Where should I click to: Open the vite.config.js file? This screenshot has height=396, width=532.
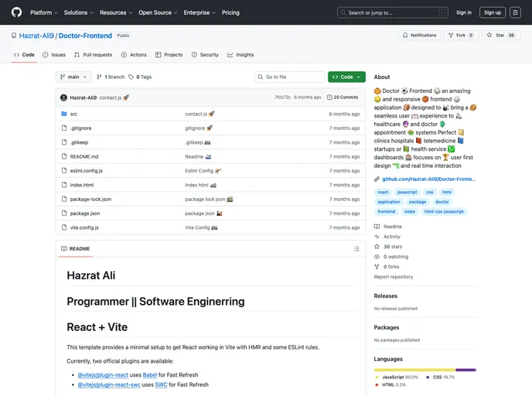[84, 227]
